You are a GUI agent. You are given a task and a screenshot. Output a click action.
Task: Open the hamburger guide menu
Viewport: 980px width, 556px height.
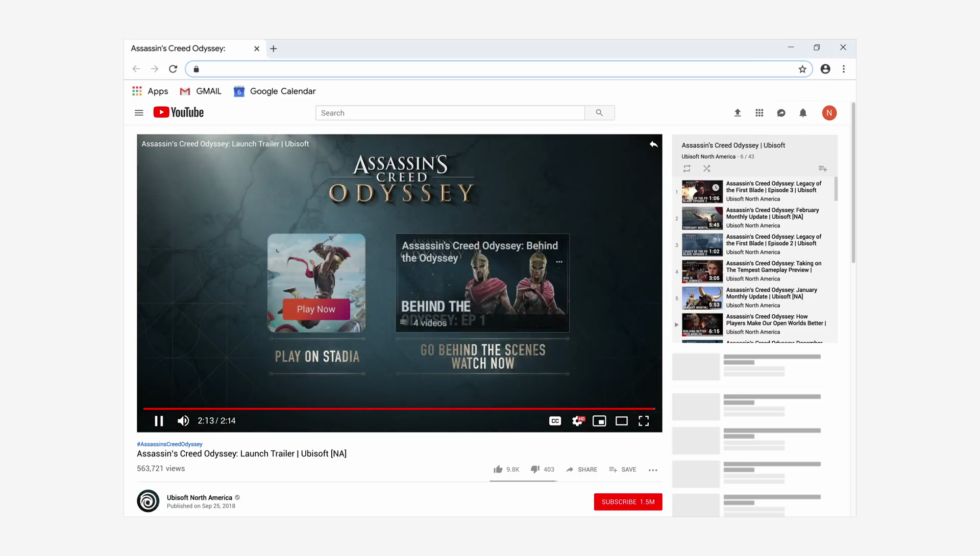coord(139,113)
